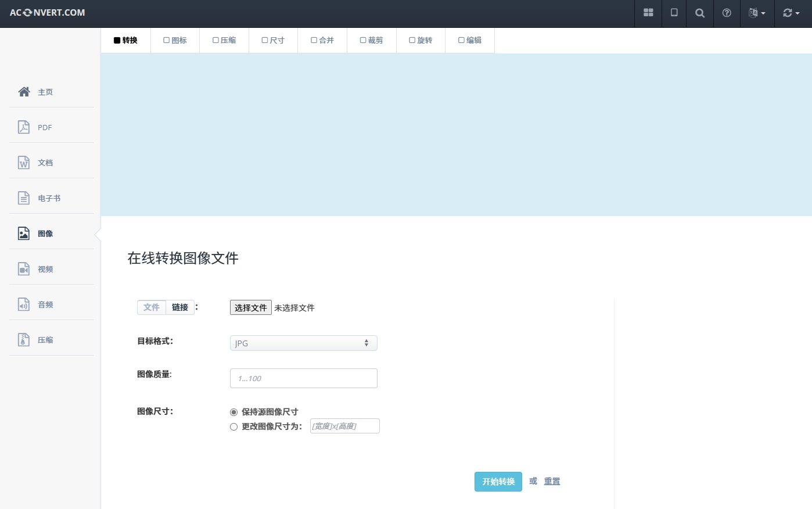Click the ACONVERT.COM logo
This screenshot has height=509, width=812.
[x=47, y=13]
